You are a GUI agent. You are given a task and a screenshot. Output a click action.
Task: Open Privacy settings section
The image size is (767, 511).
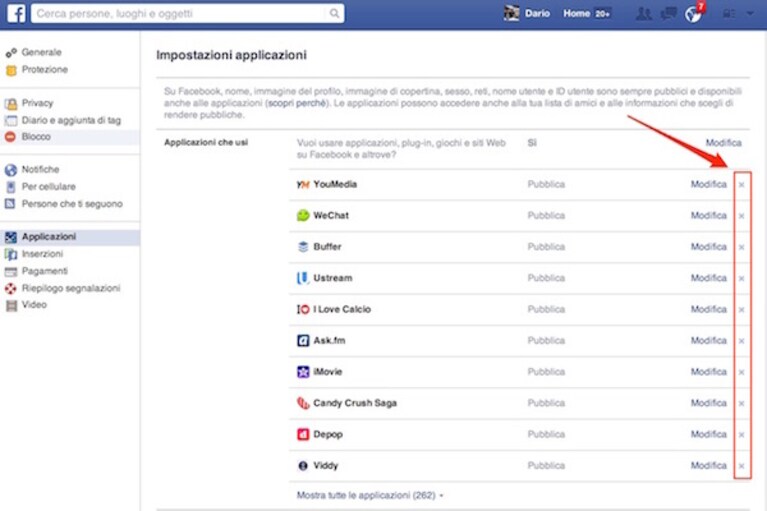37,103
